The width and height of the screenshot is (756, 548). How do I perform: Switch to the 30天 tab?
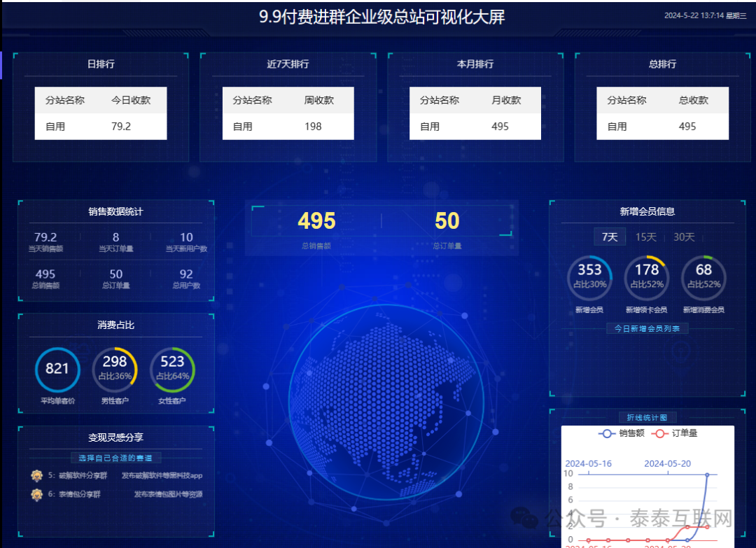click(x=684, y=237)
